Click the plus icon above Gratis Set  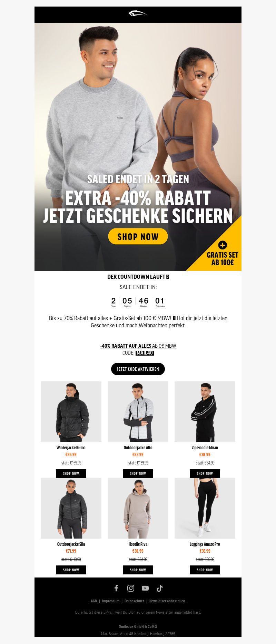click(223, 245)
